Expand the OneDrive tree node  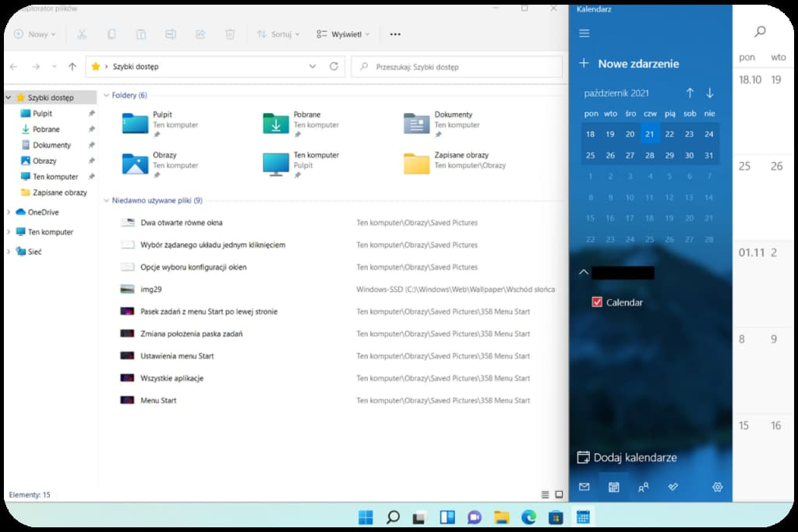pyautogui.click(x=9, y=213)
